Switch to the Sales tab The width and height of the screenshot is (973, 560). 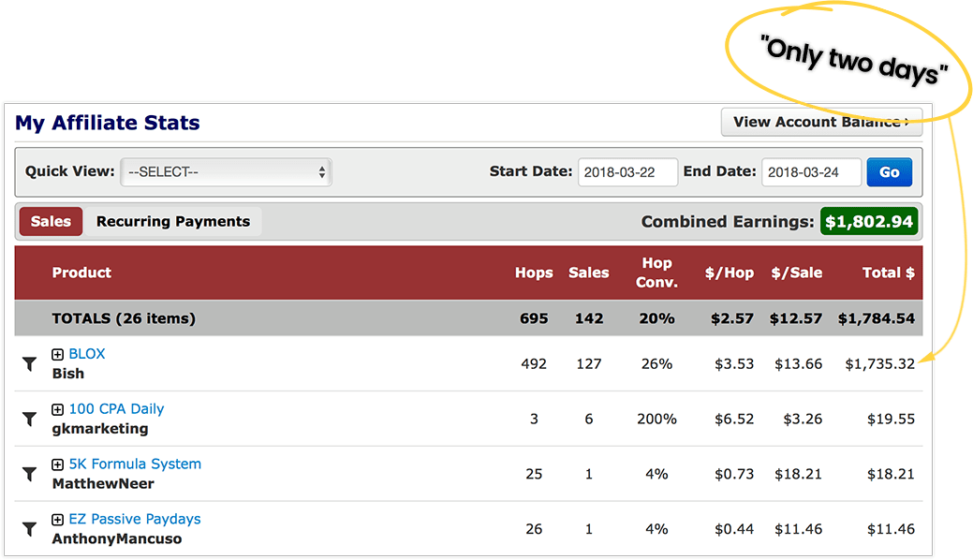pos(51,222)
